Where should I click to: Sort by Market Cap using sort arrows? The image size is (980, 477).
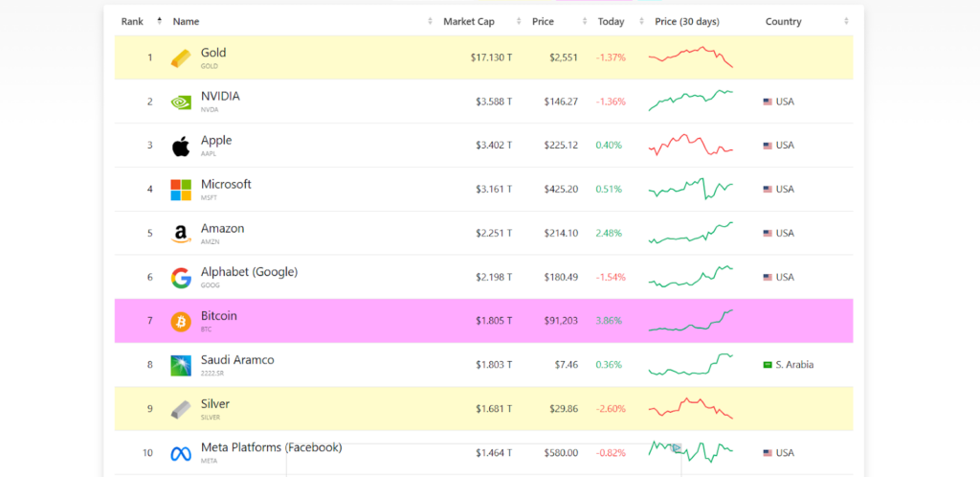pos(519,21)
